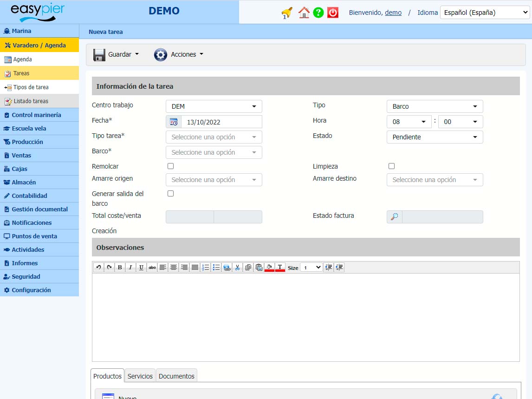The image size is (532, 399).
Task: Copy selection in the editor toolbar
Action: [x=248, y=268]
